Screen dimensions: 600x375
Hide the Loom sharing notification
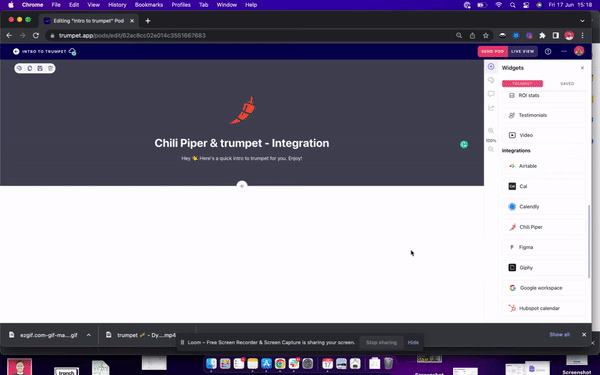point(413,342)
